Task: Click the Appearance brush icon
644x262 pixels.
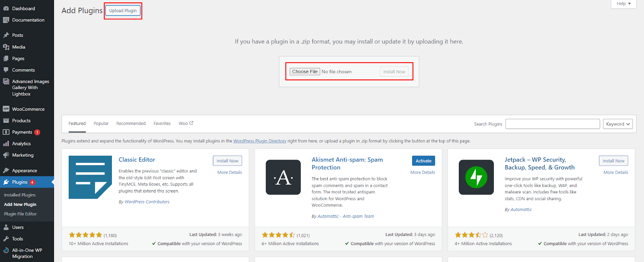Action: [x=6, y=170]
